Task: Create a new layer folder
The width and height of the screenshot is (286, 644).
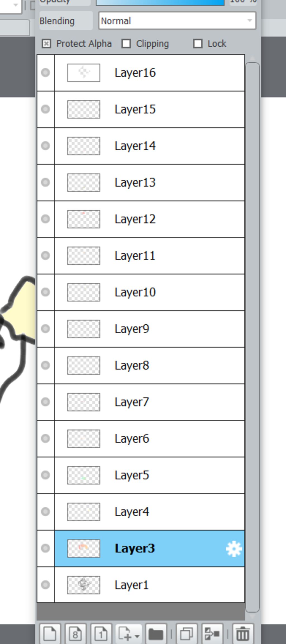Action: [x=156, y=634]
